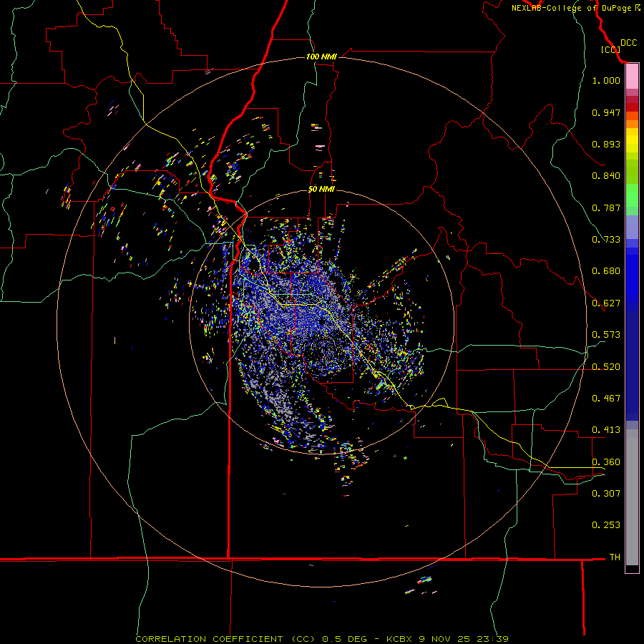Click the 0.467 color scale value

coord(606,399)
